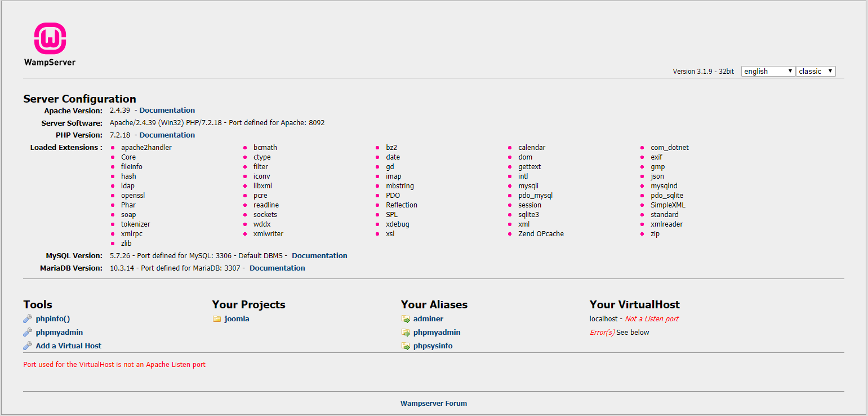Open the joomla project
This screenshot has width=868, height=416.
coord(237,319)
